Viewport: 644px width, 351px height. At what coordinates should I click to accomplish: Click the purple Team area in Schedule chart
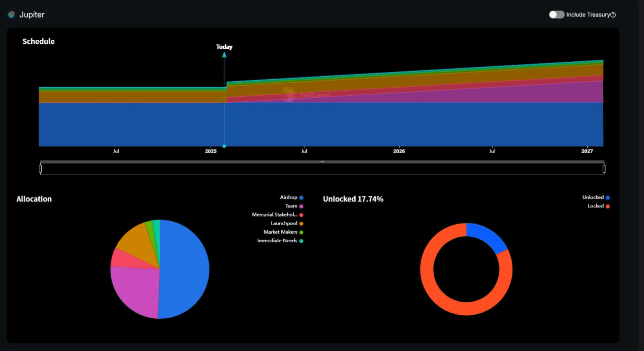click(503, 96)
